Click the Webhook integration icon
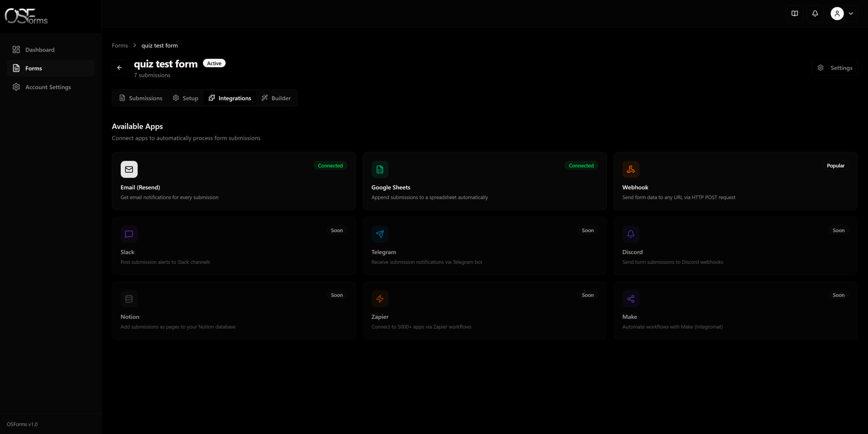 (x=631, y=169)
